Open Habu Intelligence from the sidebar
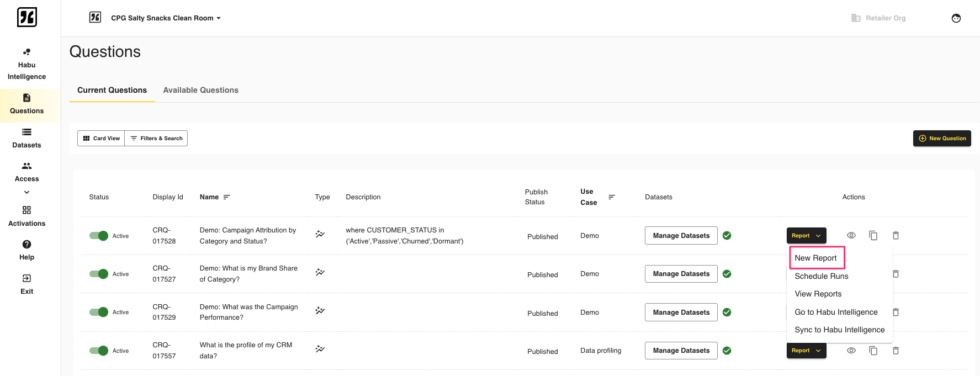 coord(27,64)
